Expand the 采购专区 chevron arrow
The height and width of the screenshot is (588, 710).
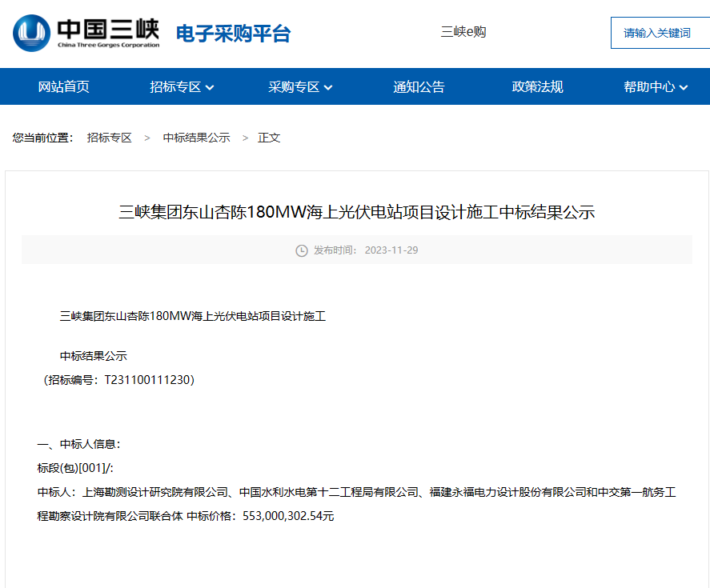(328, 87)
